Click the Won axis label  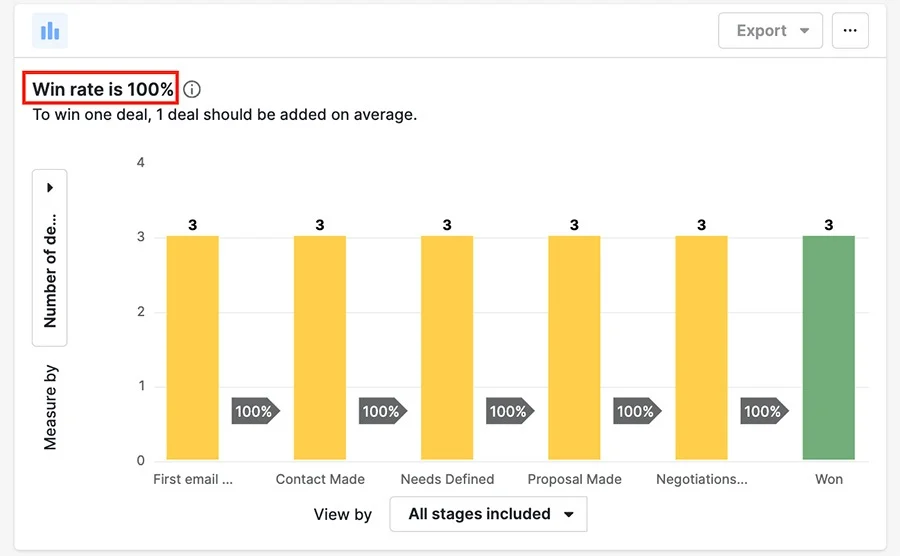point(829,479)
